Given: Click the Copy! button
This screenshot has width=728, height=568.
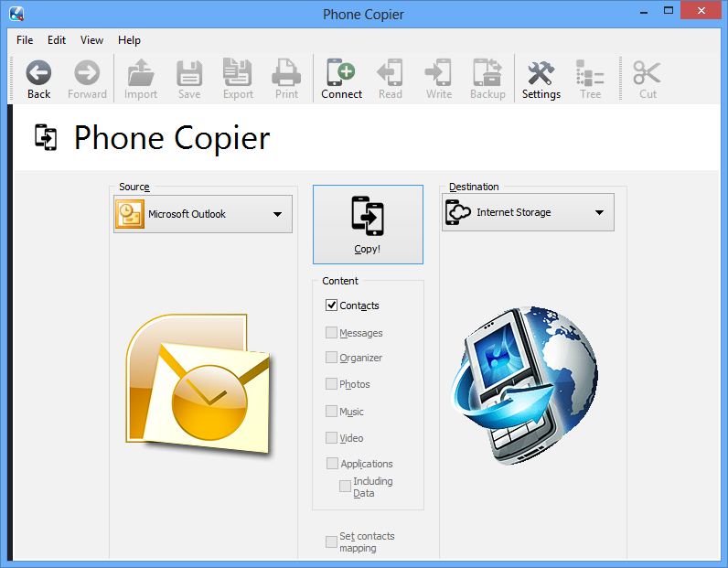Looking at the screenshot, I should [x=368, y=224].
